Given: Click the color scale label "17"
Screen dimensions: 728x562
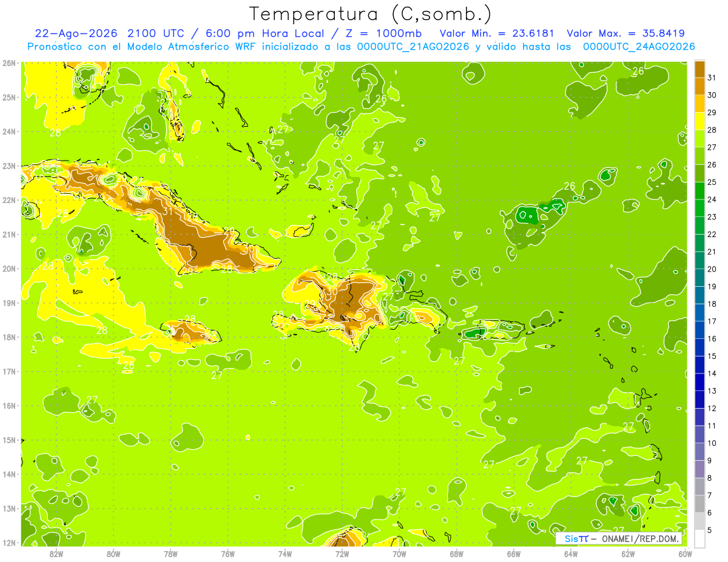Looking at the screenshot, I should point(712,321).
